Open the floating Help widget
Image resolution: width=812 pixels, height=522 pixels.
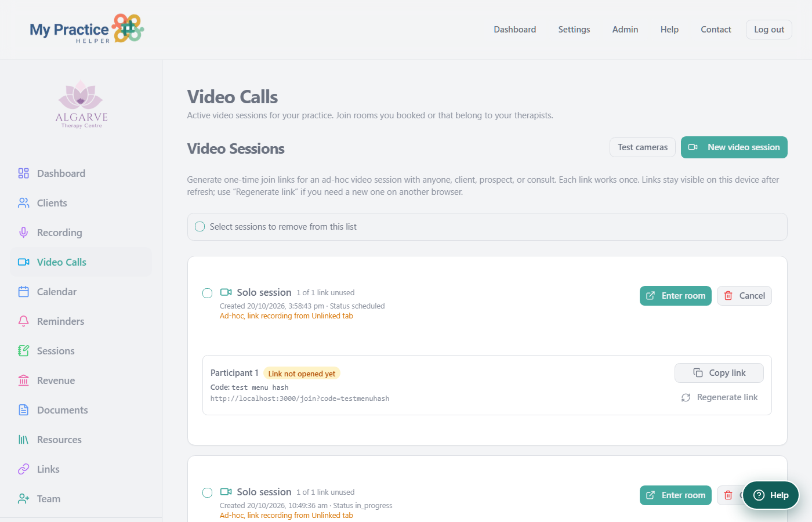[771, 495]
